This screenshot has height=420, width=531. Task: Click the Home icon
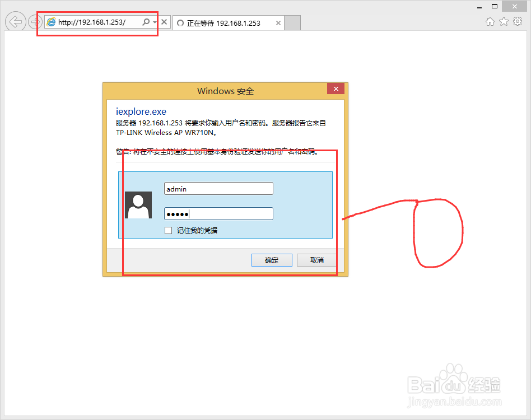(x=490, y=21)
